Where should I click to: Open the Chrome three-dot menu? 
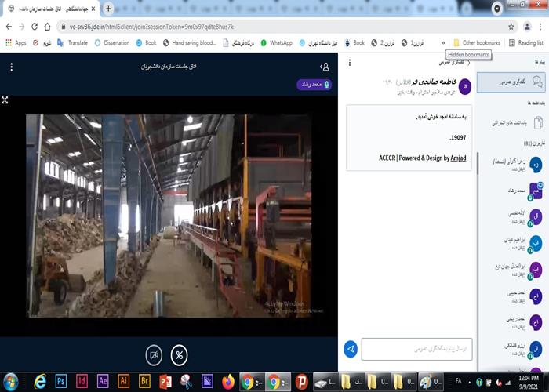(x=540, y=27)
